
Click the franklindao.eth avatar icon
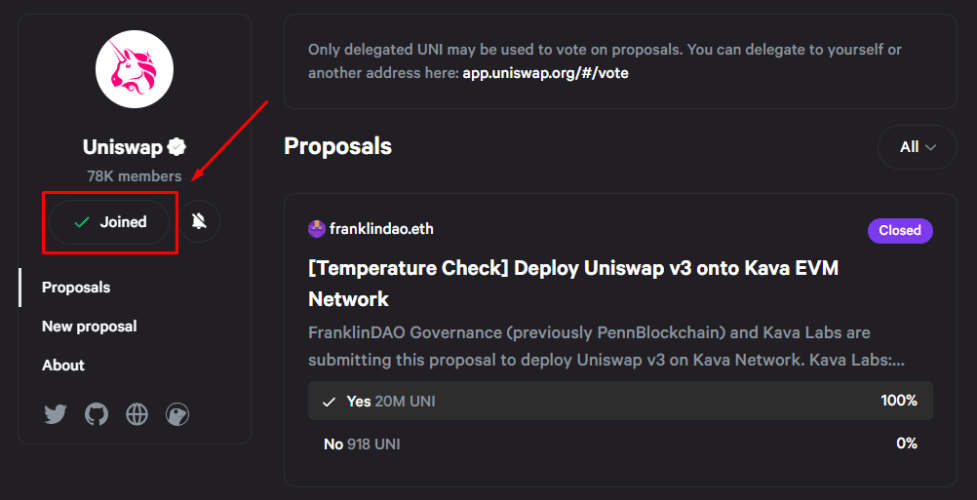[x=317, y=229]
